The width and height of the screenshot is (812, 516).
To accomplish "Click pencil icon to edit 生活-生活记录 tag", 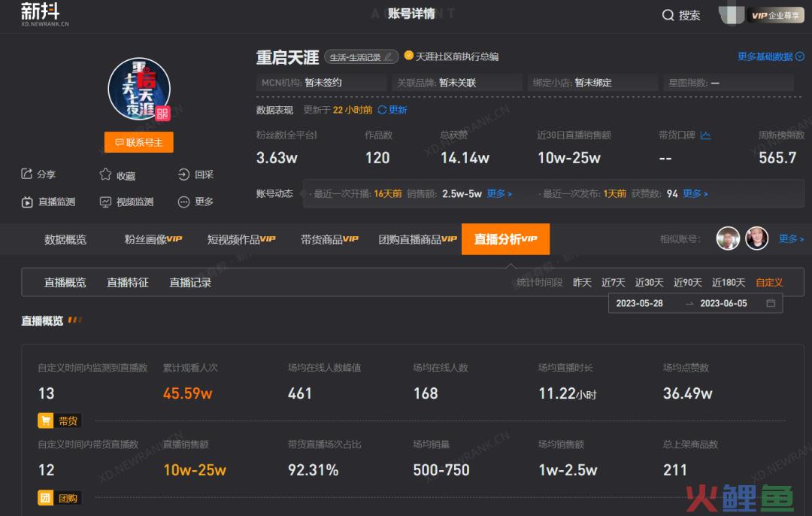I will (387, 57).
